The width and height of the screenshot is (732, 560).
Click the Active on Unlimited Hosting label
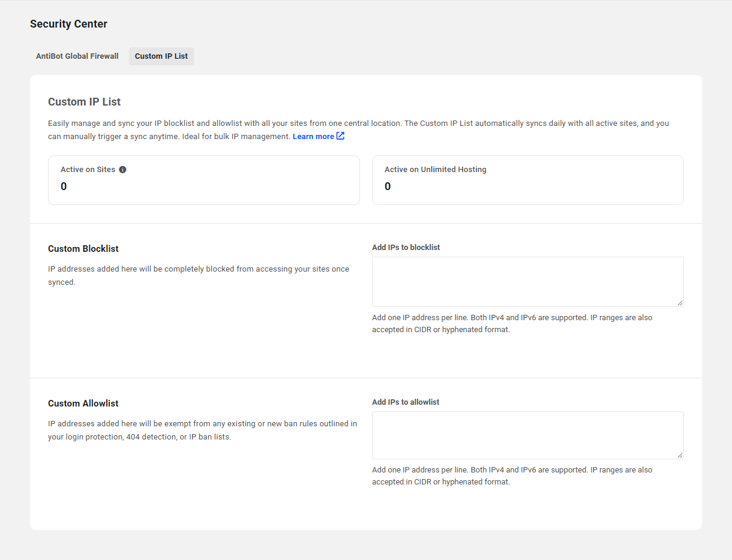point(436,170)
